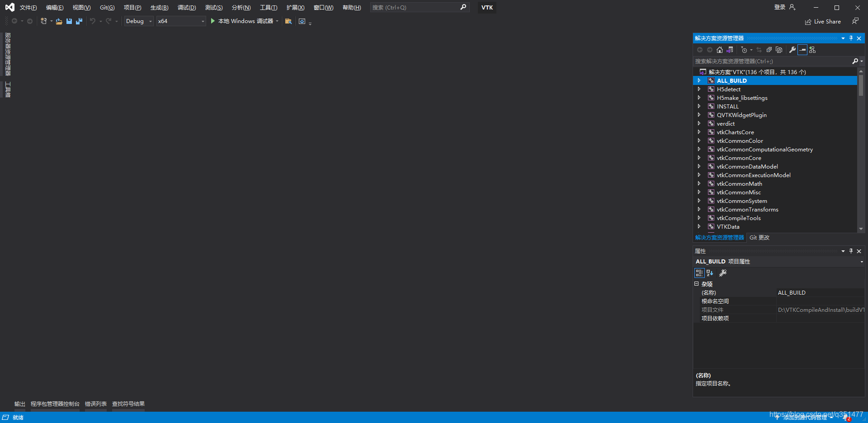Start 本地 Windows 调试器
The height and width of the screenshot is (423, 868).
click(242, 21)
